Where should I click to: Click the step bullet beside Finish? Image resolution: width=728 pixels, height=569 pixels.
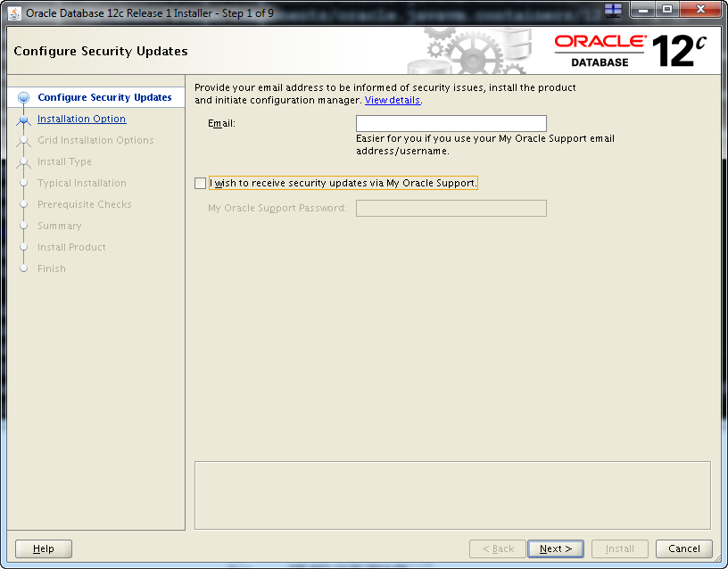point(23,268)
